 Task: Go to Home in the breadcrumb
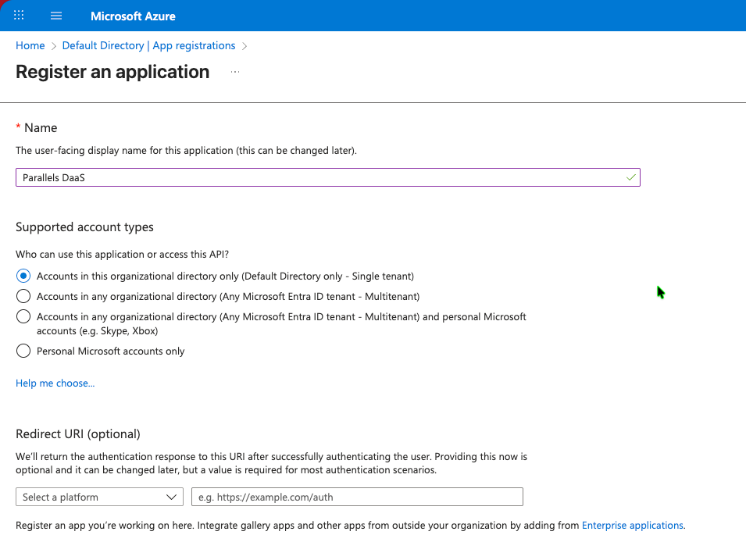[30, 46]
